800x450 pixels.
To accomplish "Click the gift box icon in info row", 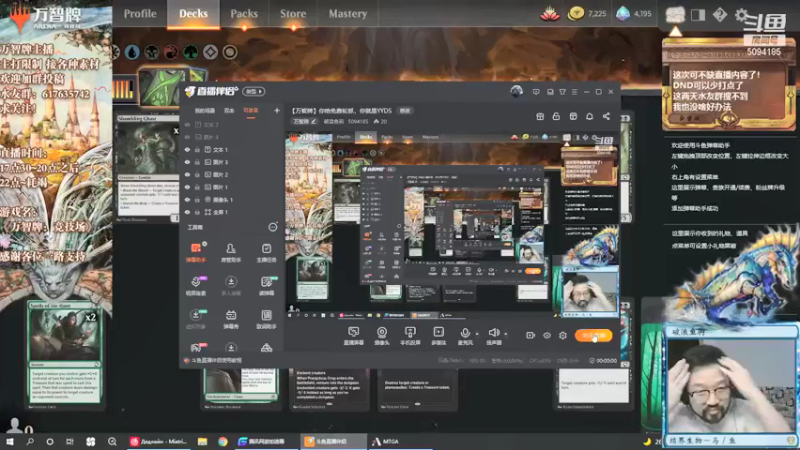I will (x=540, y=116).
